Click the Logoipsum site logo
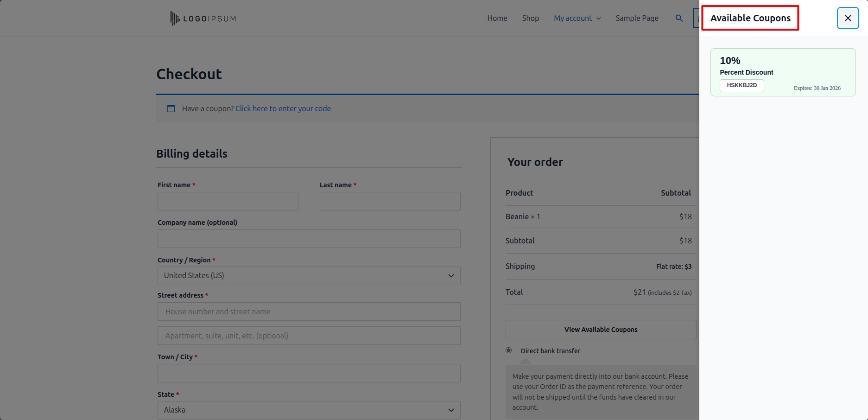 point(203,19)
